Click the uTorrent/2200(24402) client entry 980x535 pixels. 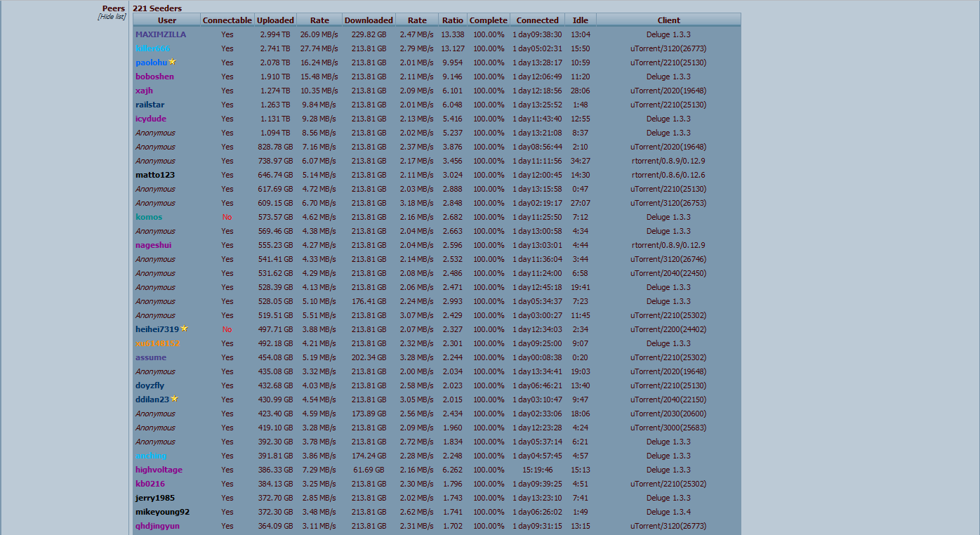coord(668,329)
